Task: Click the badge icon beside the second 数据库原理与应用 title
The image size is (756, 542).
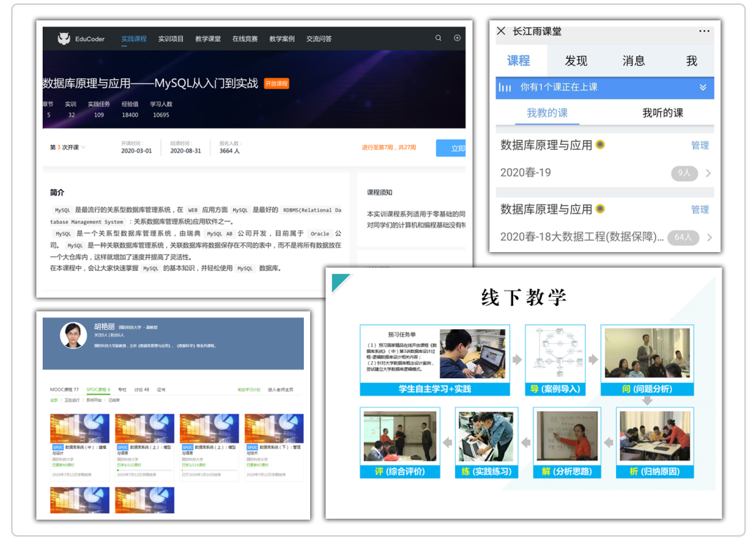Action: coord(601,208)
